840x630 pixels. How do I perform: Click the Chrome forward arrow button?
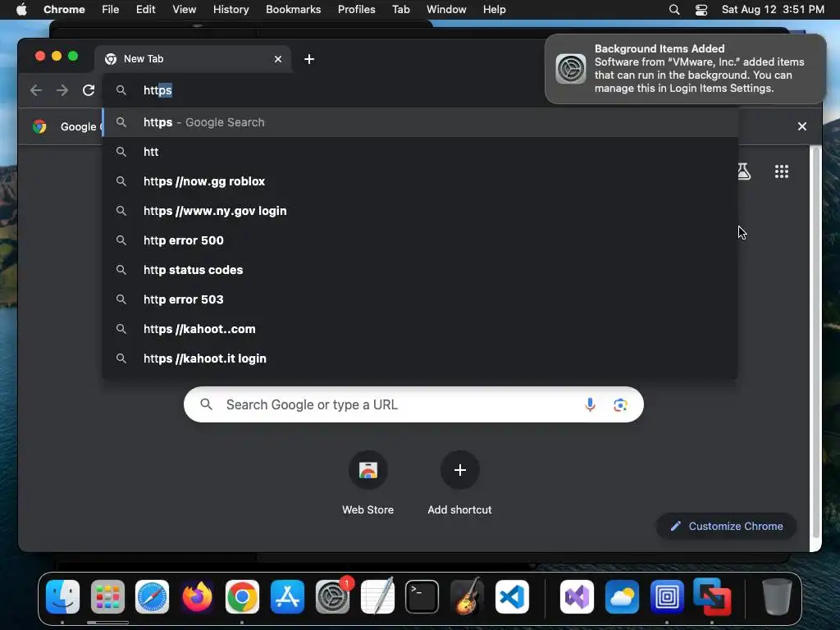[62, 90]
